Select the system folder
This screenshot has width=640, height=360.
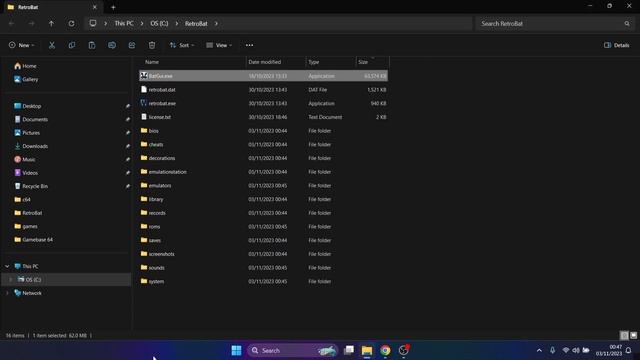coord(263,282)
